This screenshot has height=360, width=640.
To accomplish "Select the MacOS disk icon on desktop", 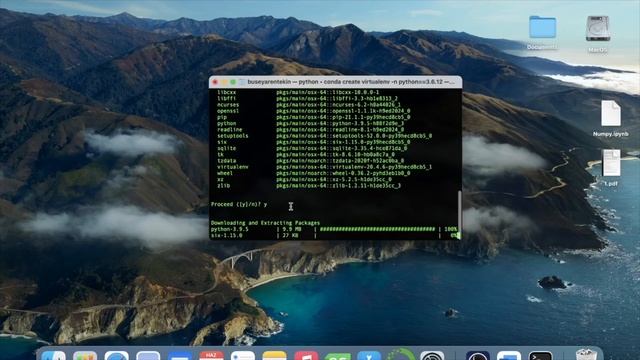I will (x=598, y=28).
